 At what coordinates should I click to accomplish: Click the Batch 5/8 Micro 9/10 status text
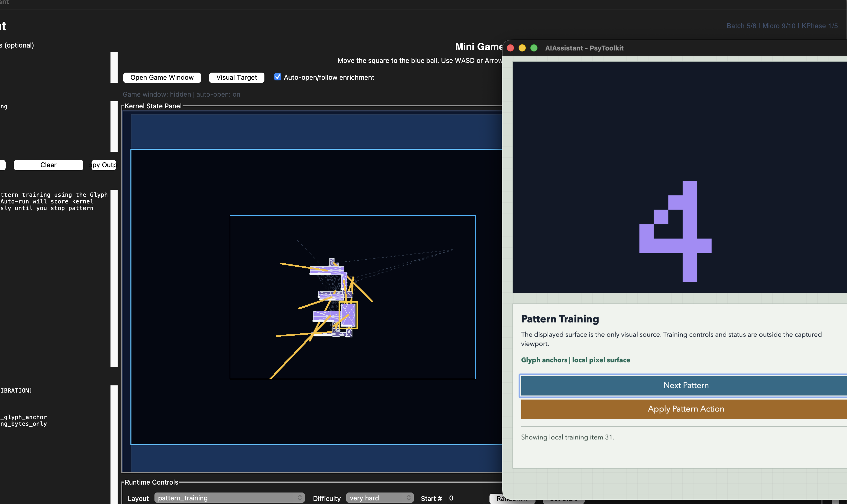[x=782, y=26]
